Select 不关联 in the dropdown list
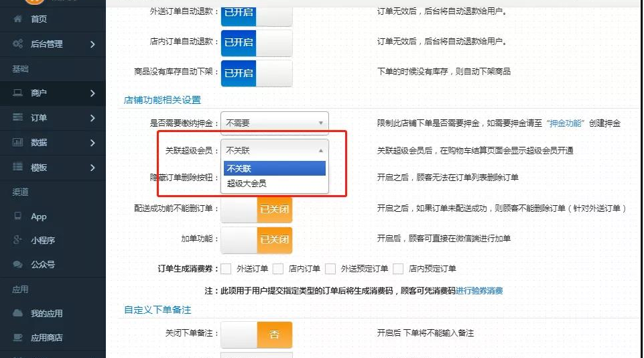Image resolution: width=644 pixels, height=358 pixels. [275, 168]
